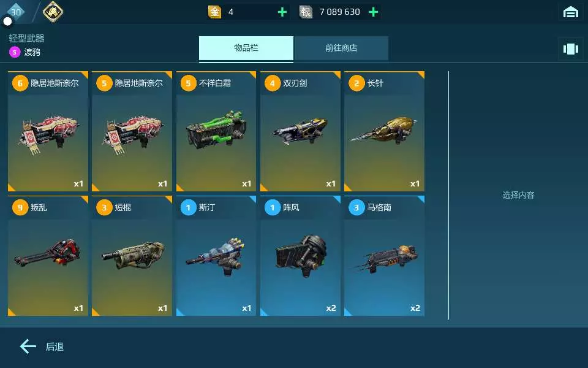Pick the 长针 weapon card
This screenshot has height=368, width=588.
coord(385,131)
